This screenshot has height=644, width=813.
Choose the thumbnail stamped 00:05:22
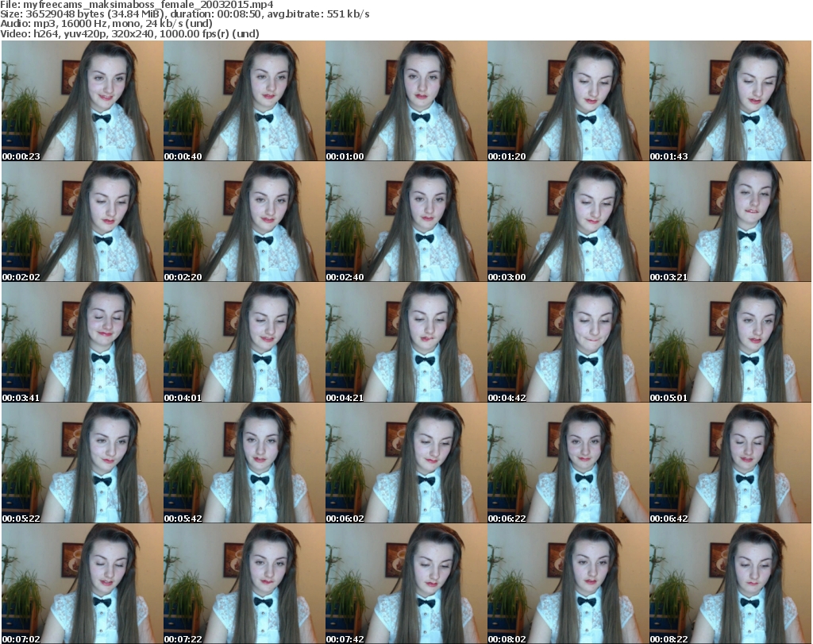(83, 463)
